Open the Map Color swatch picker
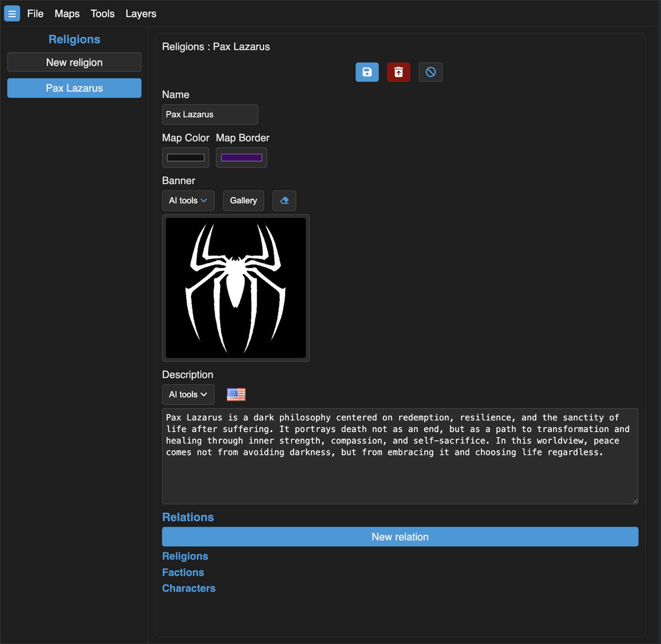Image resolution: width=661 pixels, height=644 pixels. pyautogui.click(x=186, y=158)
